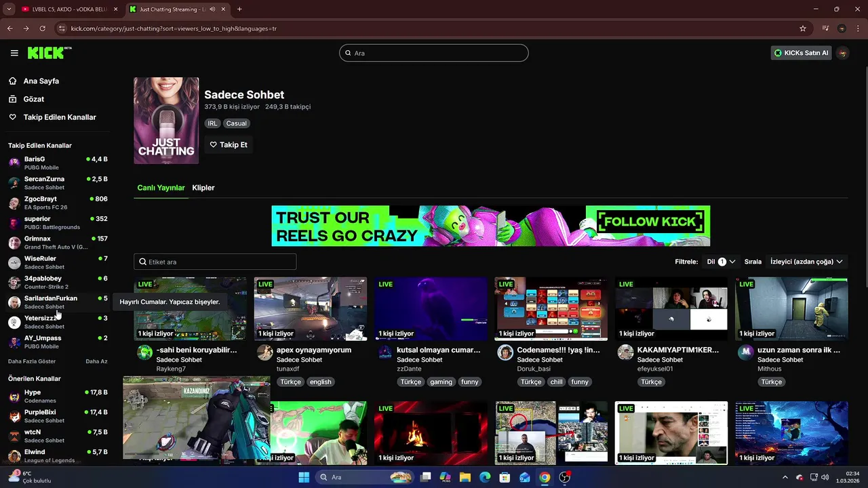Open the media control icon in Chrome toolbar
Viewport: 868px width, 488px height.
[x=825, y=28]
